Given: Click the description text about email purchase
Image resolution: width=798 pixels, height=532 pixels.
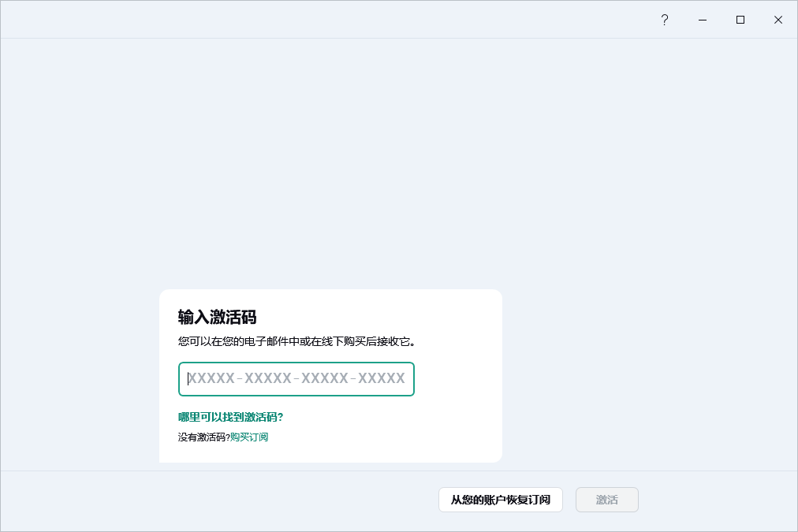Looking at the screenshot, I should pos(296,341).
